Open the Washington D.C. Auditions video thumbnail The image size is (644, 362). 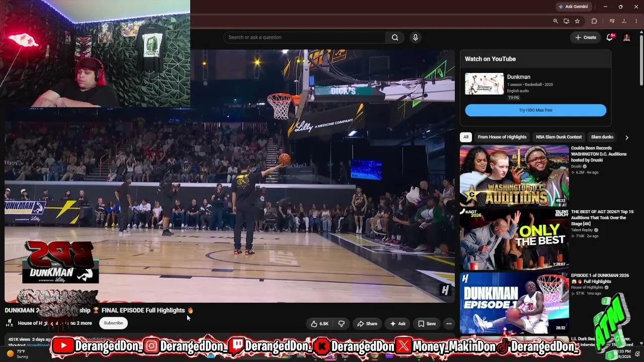(x=514, y=175)
